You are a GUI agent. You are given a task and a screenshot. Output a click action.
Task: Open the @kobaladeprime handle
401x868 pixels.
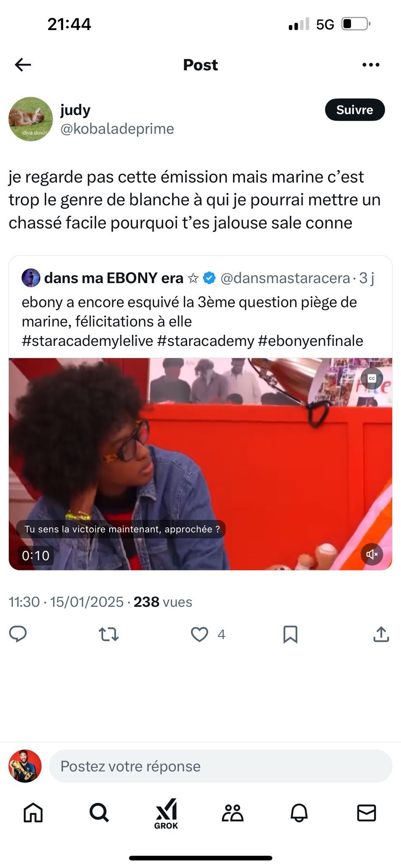(117, 129)
